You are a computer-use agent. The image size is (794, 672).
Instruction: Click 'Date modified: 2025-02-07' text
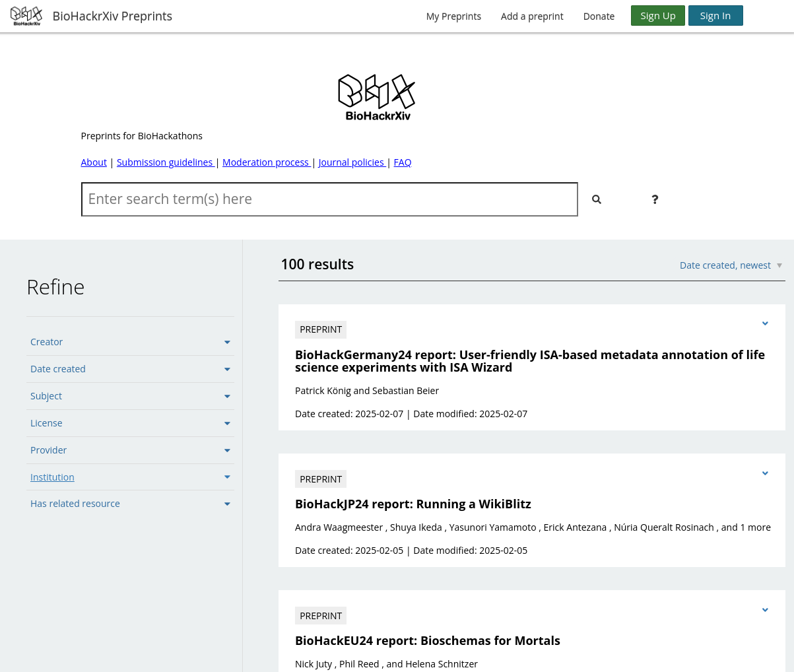pyautogui.click(x=471, y=414)
